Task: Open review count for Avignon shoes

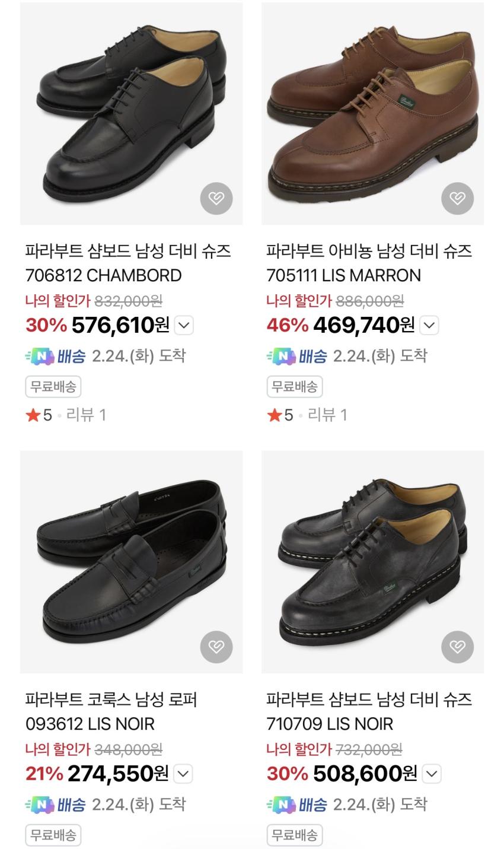Action: [327, 415]
